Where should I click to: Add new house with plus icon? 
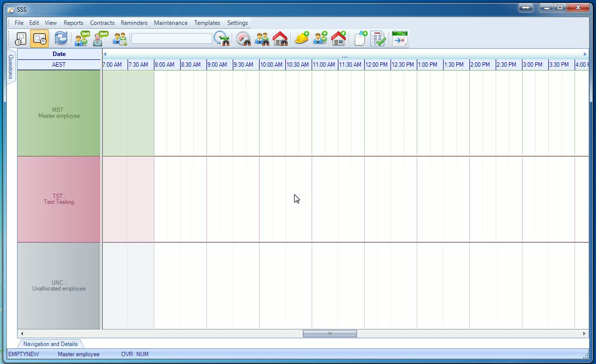[338, 38]
